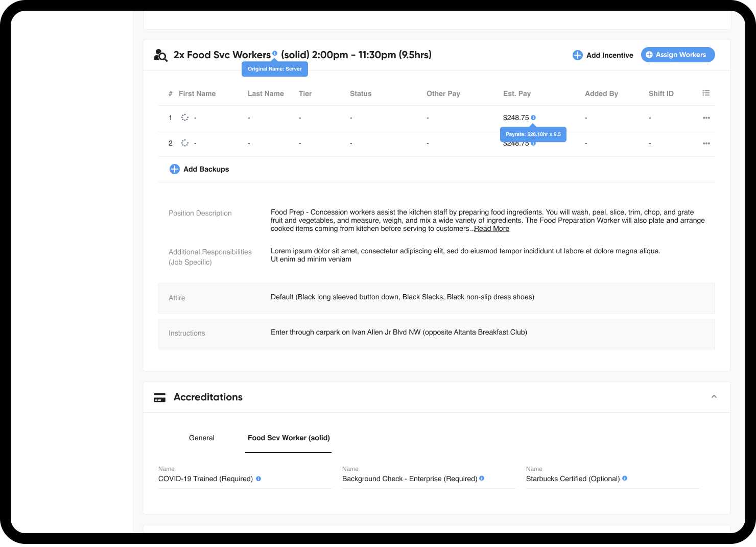Click the info icon beside row 1 Est. Pay
This screenshot has width=756, height=547.
click(533, 117)
